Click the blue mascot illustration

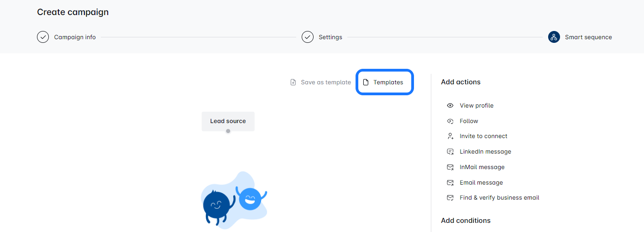point(233,201)
